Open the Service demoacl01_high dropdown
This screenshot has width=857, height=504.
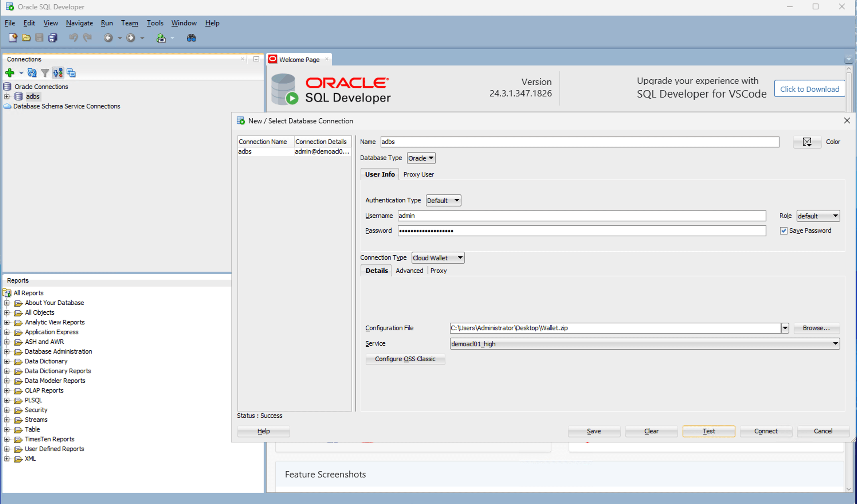(x=645, y=344)
